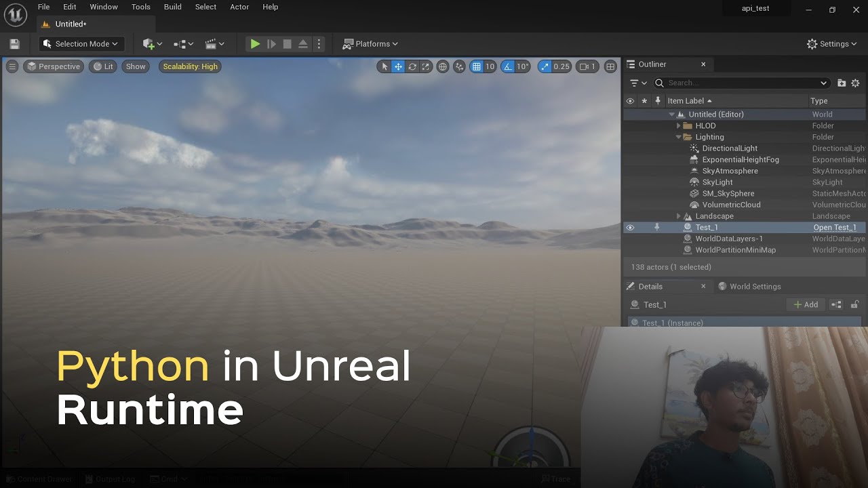Click the Skip frame button
Screen dimensions: 868x488
click(271, 44)
